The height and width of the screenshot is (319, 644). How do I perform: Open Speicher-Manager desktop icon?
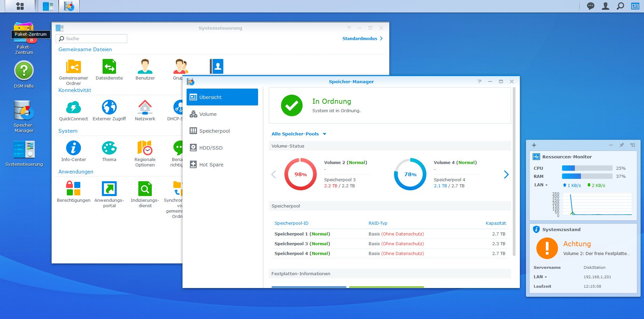click(24, 117)
